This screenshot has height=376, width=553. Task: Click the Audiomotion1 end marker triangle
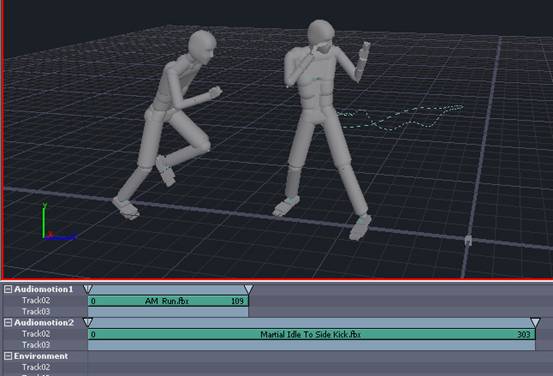click(x=248, y=290)
